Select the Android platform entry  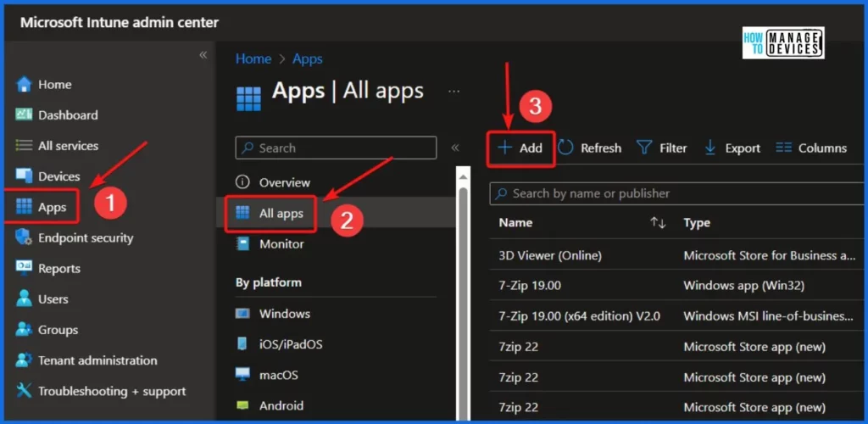click(x=281, y=405)
